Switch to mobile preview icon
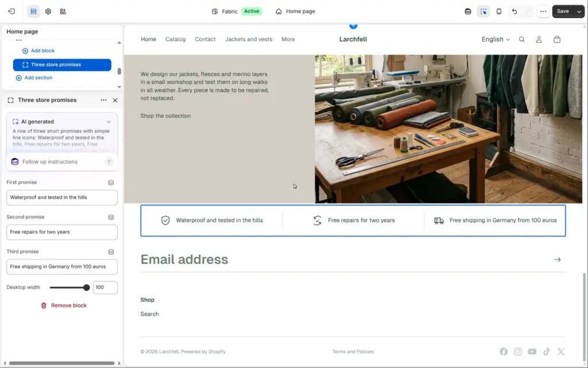This screenshot has width=588, height=368. click(x=499, y=11)
